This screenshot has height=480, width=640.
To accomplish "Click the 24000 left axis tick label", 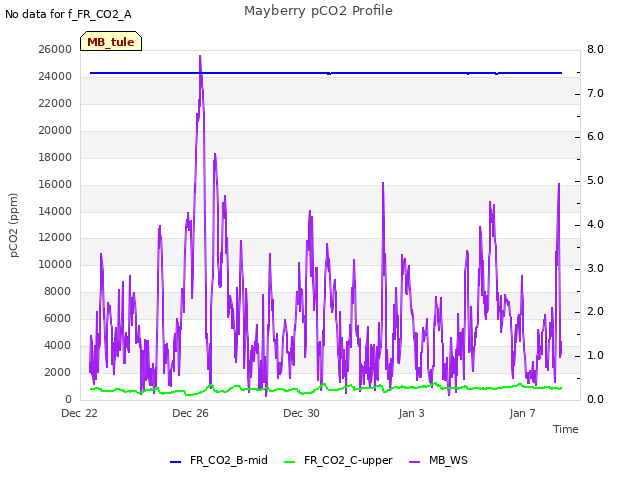I will click(x=55, y=76).
